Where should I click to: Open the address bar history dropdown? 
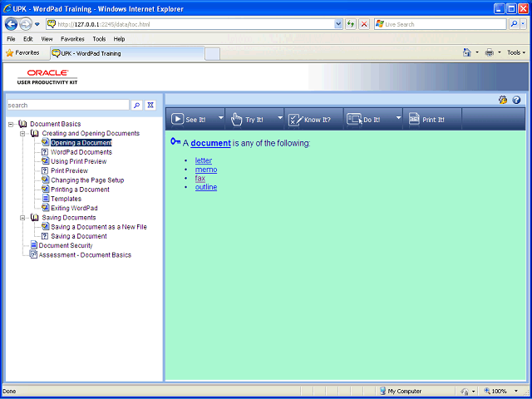pyautogui.click(x=338, y=24)
